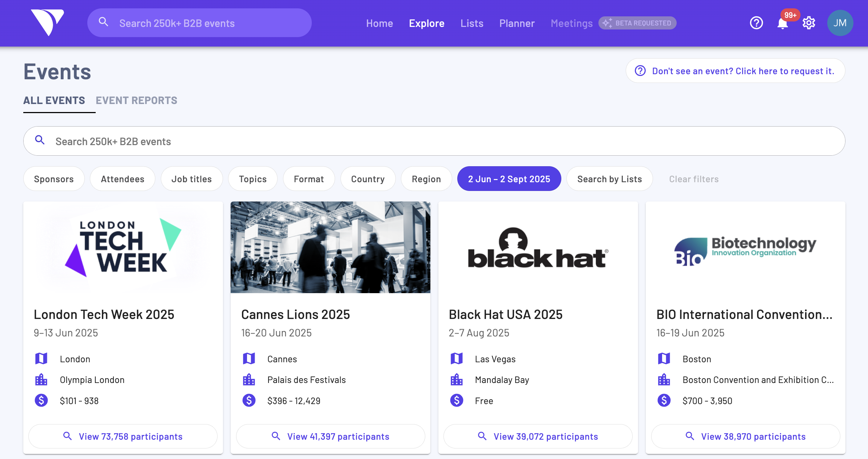868x459 pixels.
Task: Click the dollar icon beside $700 - 3,950
Action: pyautogui.click(x=664, y=400)
